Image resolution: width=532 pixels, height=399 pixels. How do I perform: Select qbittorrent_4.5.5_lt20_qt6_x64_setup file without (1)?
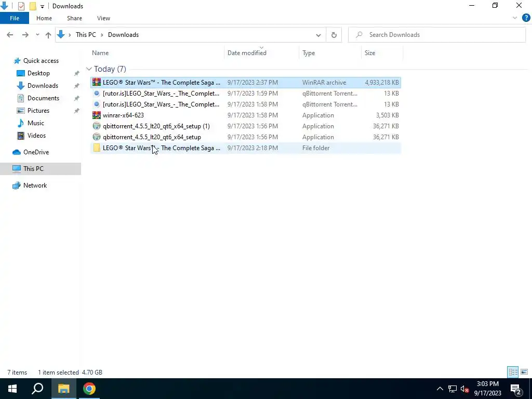click(x=245, y=137)
